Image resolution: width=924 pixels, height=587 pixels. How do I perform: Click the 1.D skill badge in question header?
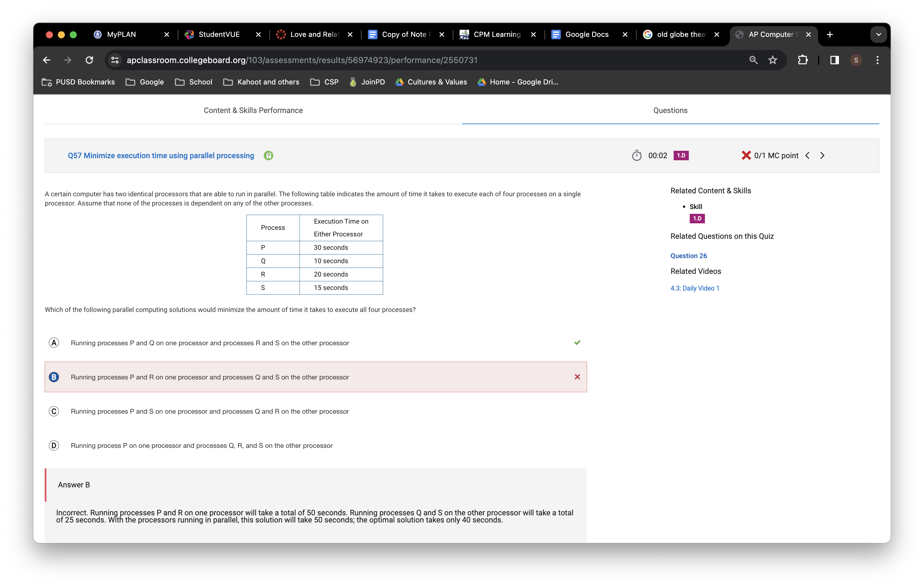pos(681,156)
